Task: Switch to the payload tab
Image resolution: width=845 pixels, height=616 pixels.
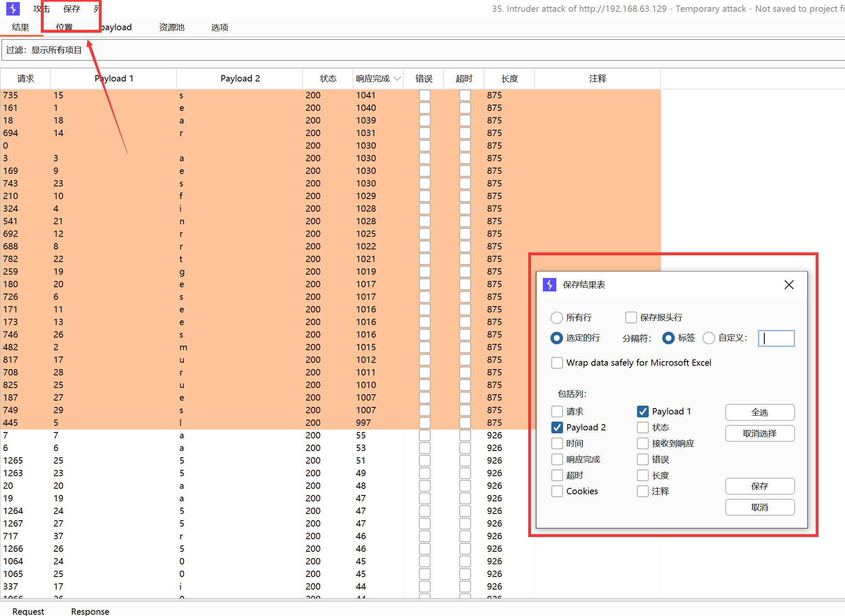Action: (x=116, y=27)
